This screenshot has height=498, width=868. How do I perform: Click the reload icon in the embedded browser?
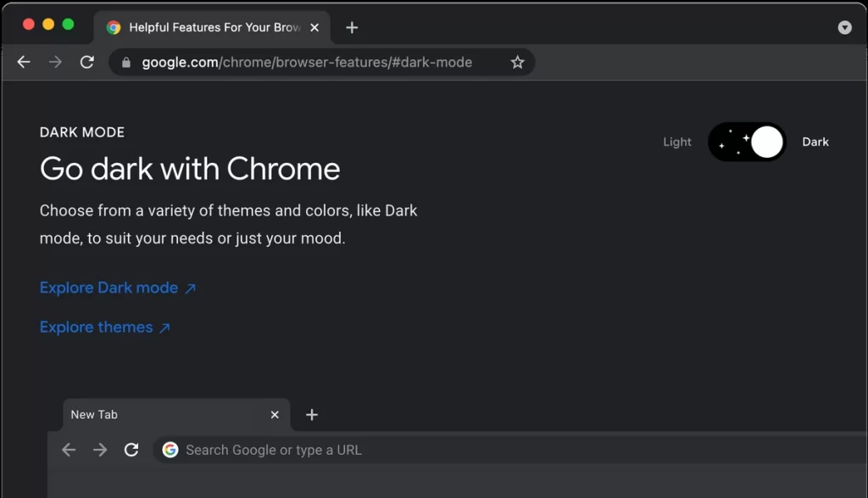[131, 450]
